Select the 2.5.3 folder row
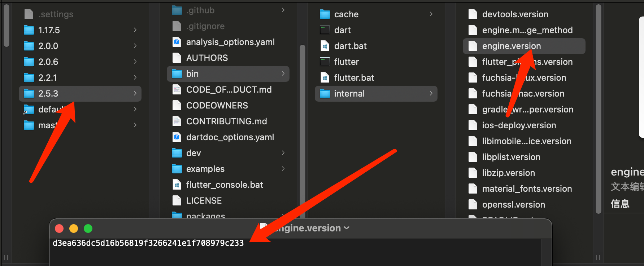The height and width of the screenshot is (266, 644). (80, 93)
